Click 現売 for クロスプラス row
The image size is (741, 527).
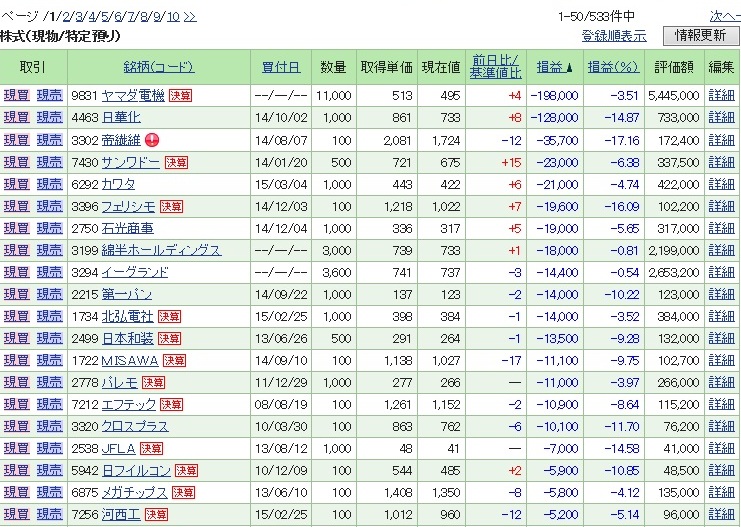[50, 426]
